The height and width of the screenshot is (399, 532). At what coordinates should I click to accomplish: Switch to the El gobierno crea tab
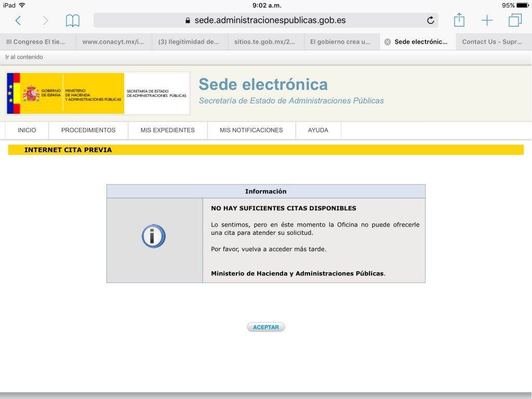[341, 42]
